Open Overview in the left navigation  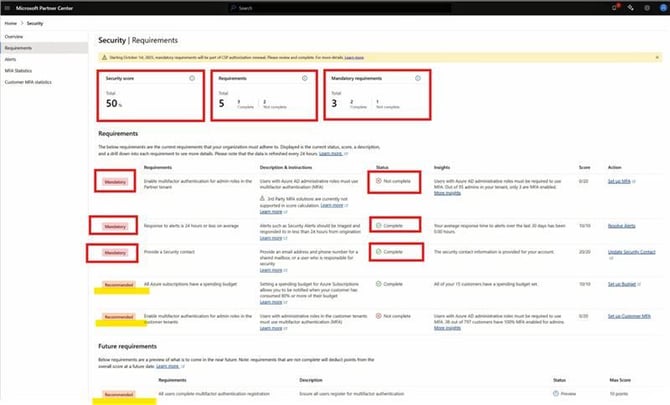click(14, 35)
